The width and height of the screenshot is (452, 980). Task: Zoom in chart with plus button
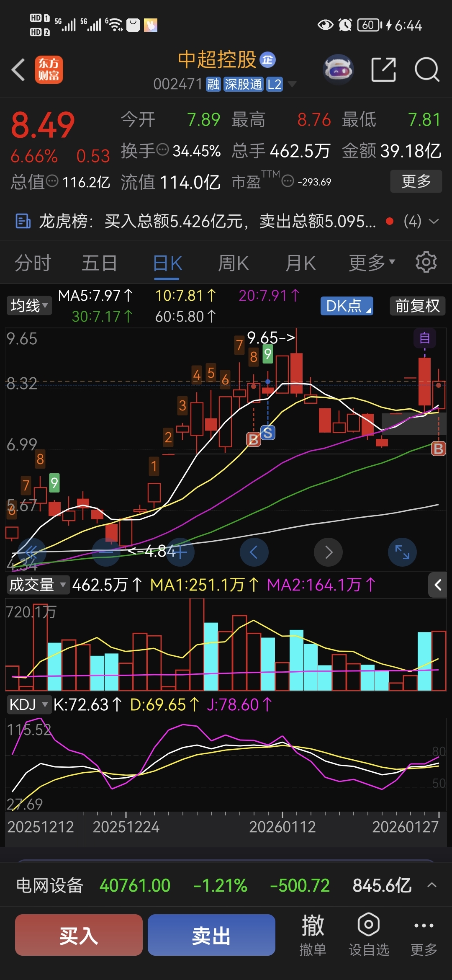pos(180,552)
